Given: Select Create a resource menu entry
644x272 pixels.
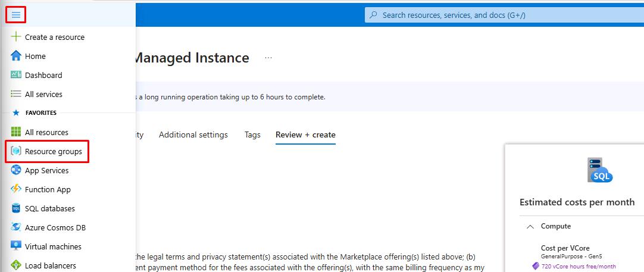Looking at the screenshot, I should [55, 37].
